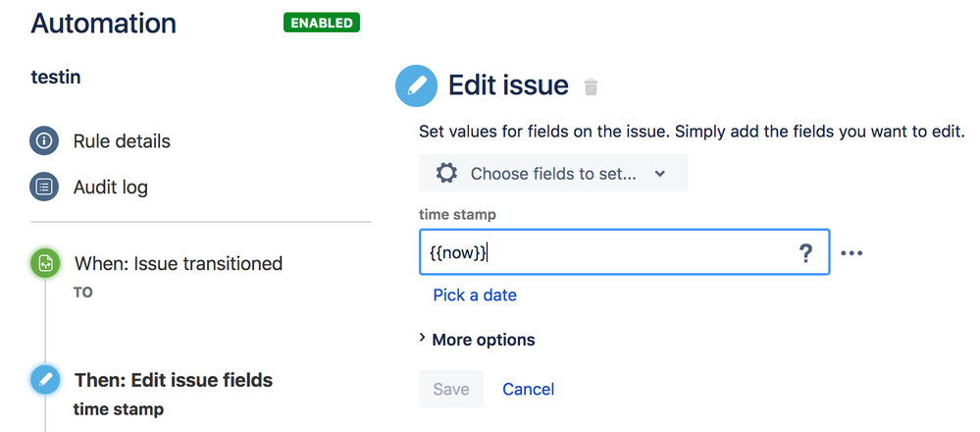980x432 pixels.
Task: Click the Rule details info icon
Action: tap(44, 141)
